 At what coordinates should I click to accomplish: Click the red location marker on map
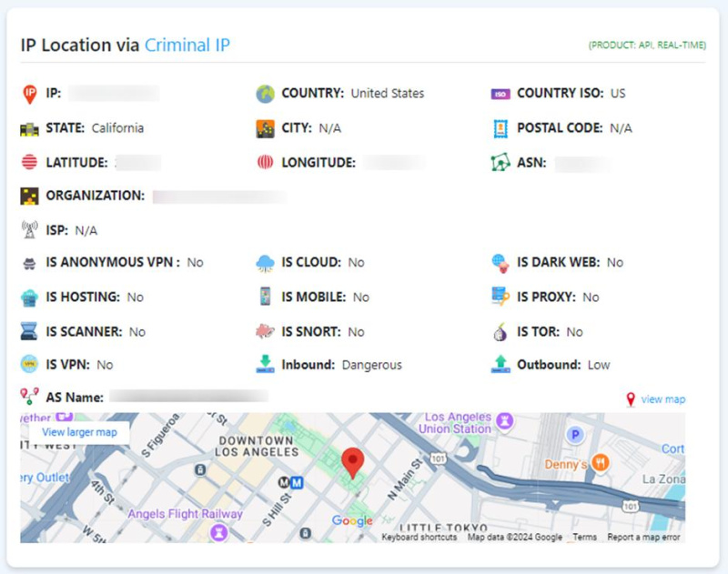(x=352, y=463)
